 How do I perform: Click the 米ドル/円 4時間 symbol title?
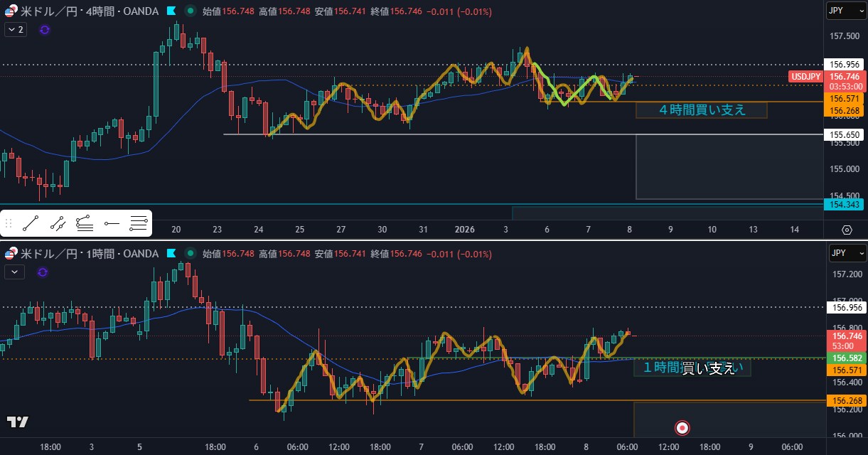coord(85,11)
